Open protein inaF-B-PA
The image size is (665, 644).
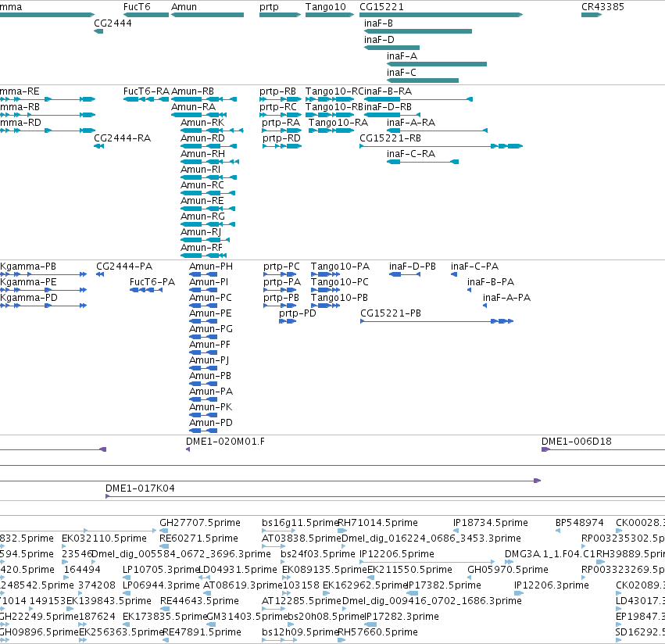tap(469, 290)
